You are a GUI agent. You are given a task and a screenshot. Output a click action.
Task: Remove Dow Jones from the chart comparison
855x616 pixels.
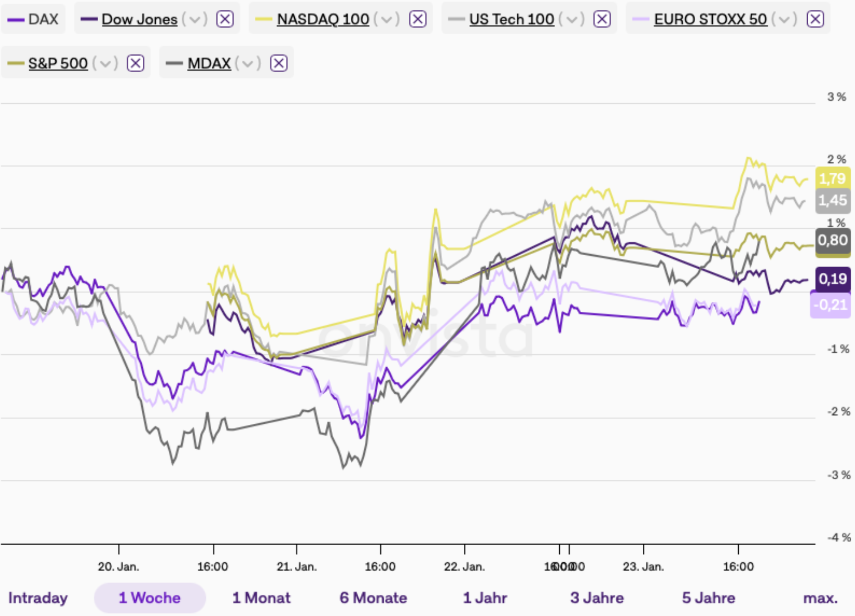(225, 19)
